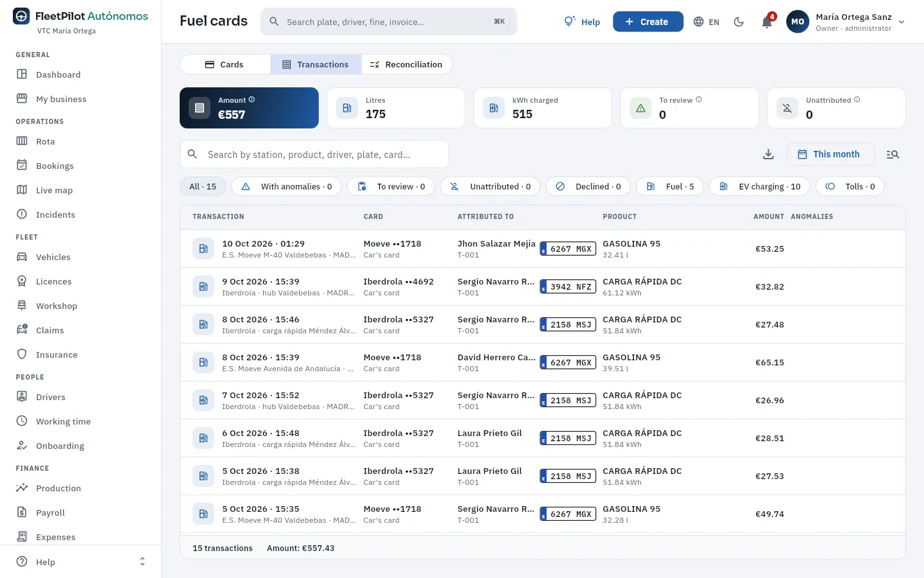This screenshot has width=924, height=578.
Task: Open the This month date filter
Action: point(830,154)
